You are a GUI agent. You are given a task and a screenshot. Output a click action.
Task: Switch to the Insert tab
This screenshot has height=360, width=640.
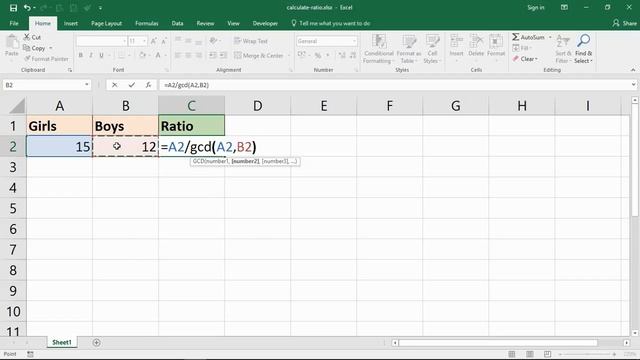coord(71,23)
